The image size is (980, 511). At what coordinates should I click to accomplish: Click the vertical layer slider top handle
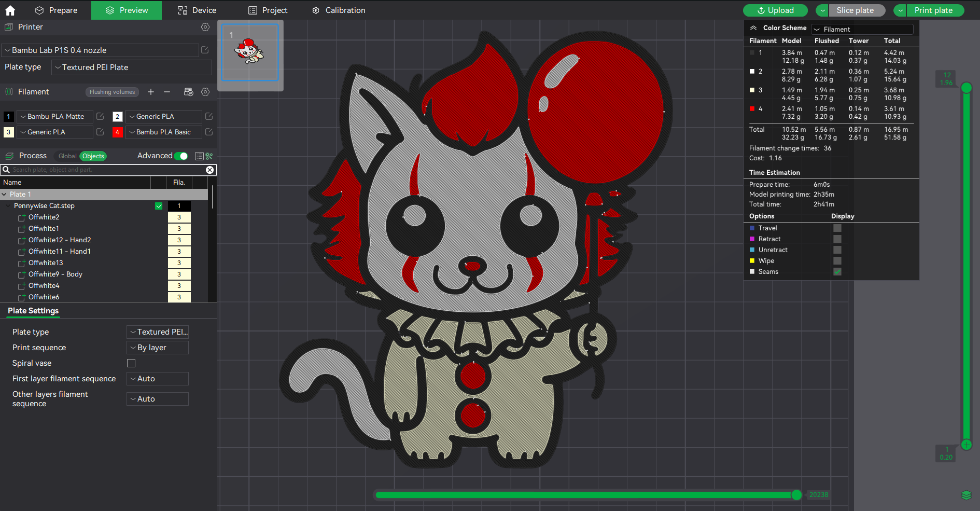pyautogui.click(x=967, y=88)
